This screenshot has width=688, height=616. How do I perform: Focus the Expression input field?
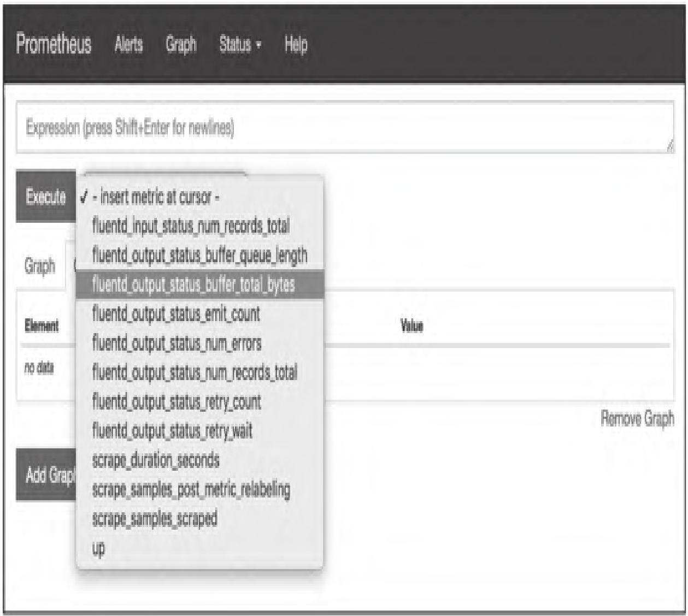(x=344, y=128)
